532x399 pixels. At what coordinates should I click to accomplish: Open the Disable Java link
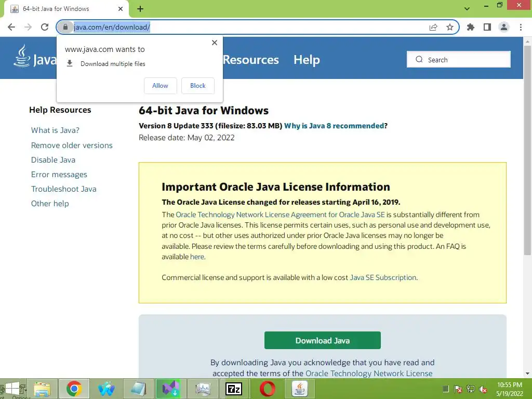point(54,160)
